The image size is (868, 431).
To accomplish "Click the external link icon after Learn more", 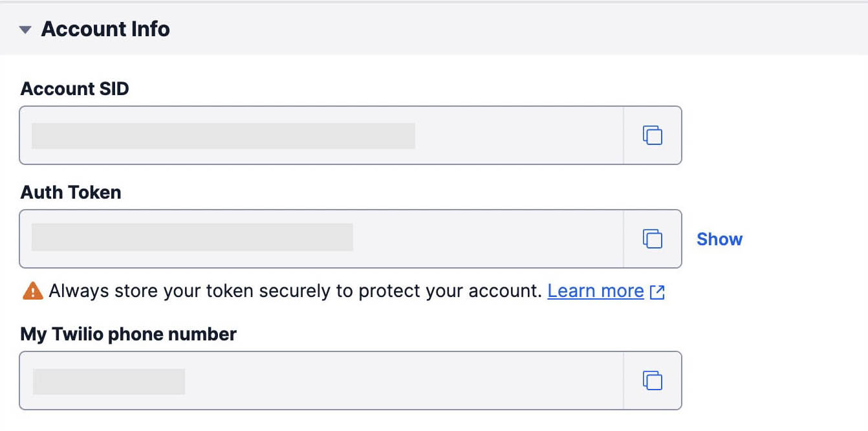I will (x=657, y=292).
